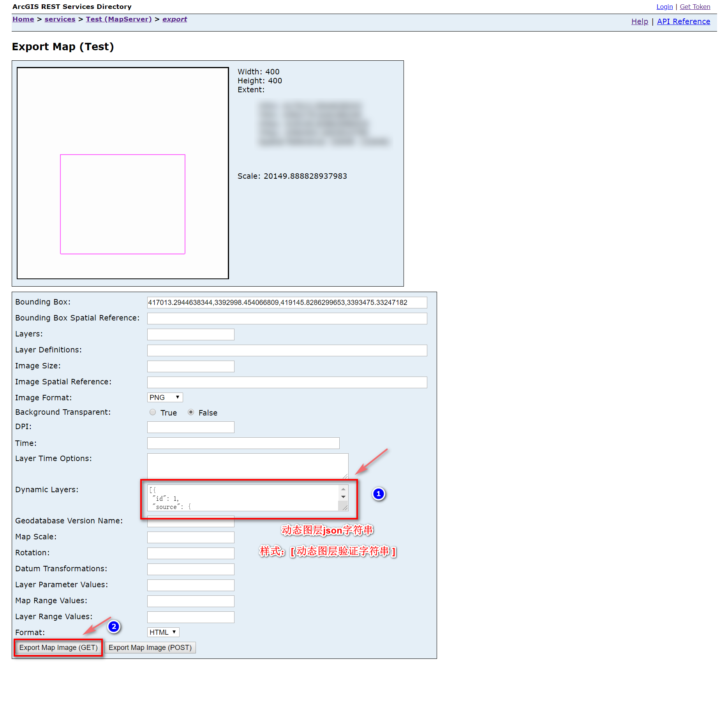The height and width of the screenshot is (706, 728).
Task: Click the DPI input field
Action: [191, 427]
